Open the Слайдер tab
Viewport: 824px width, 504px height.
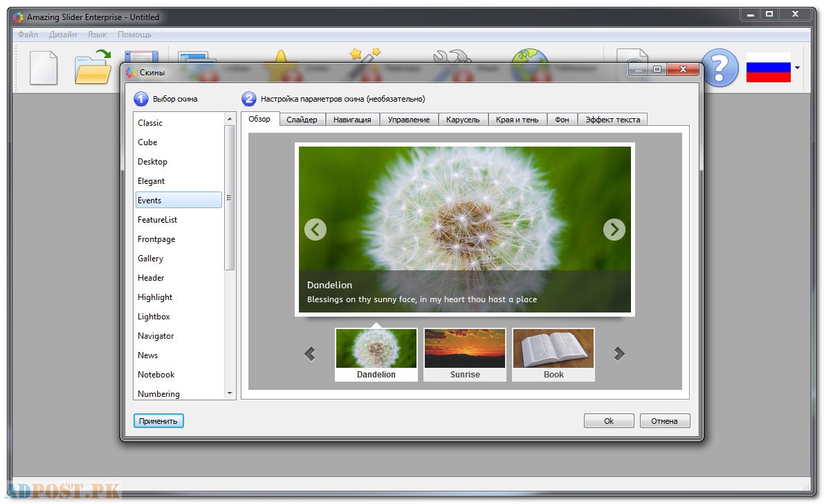coord(302,120)
